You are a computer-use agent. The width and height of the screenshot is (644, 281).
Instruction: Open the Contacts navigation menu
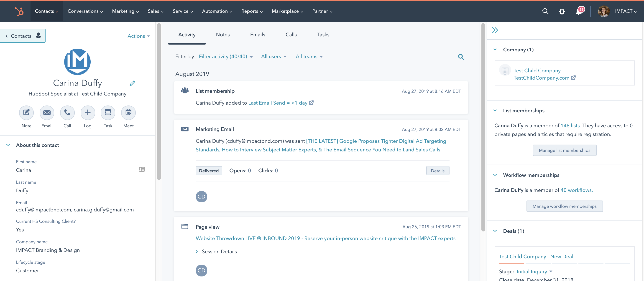click(x=47, y=11)
